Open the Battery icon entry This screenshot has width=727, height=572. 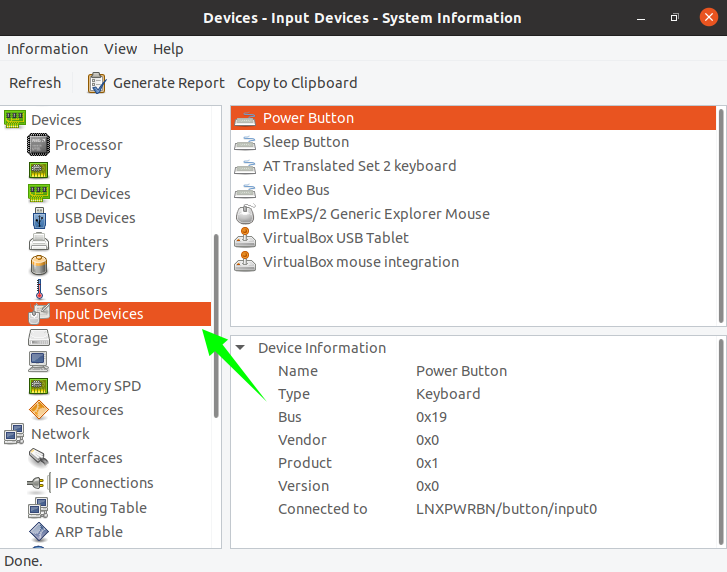[39, 266]
